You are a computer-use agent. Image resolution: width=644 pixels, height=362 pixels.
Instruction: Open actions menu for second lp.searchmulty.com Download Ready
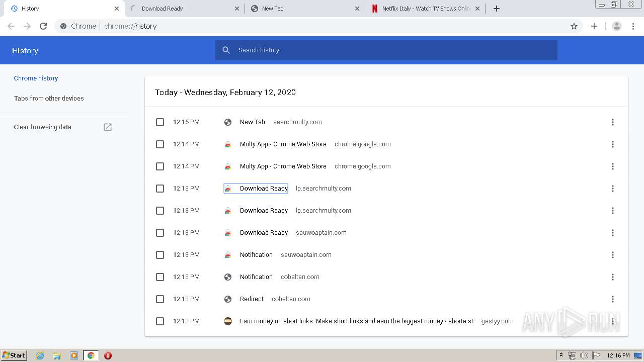coord(613,211)
